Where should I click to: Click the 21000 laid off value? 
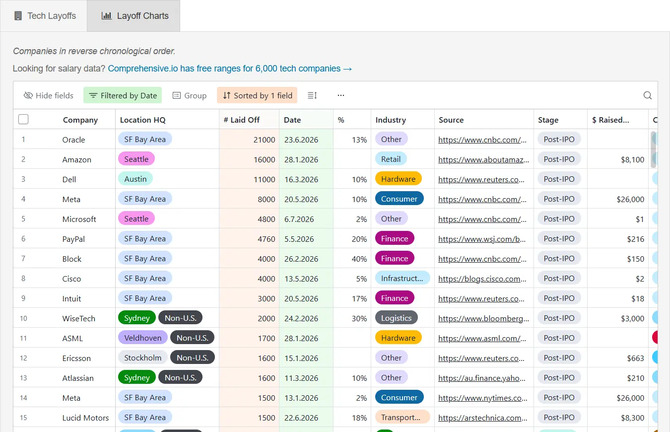point(264,140)
